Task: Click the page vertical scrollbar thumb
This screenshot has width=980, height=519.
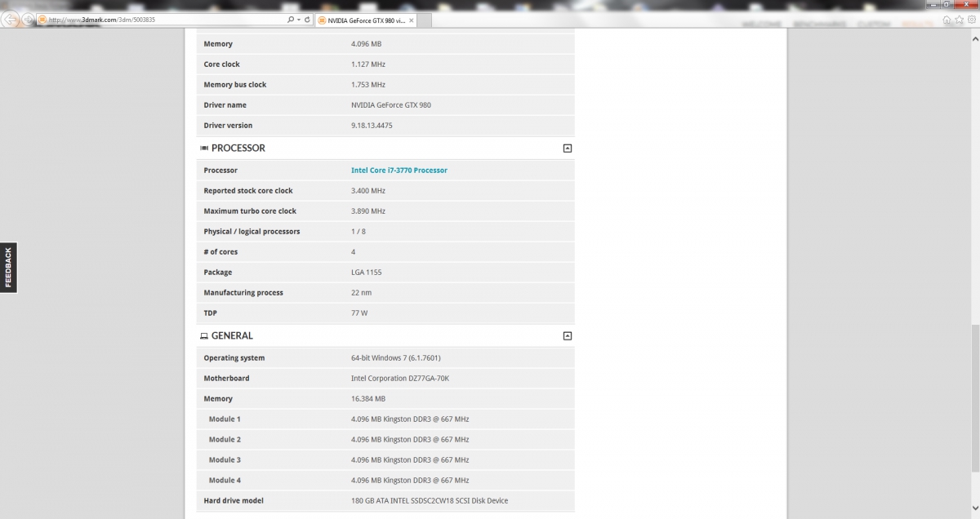Action: (975, 400)
